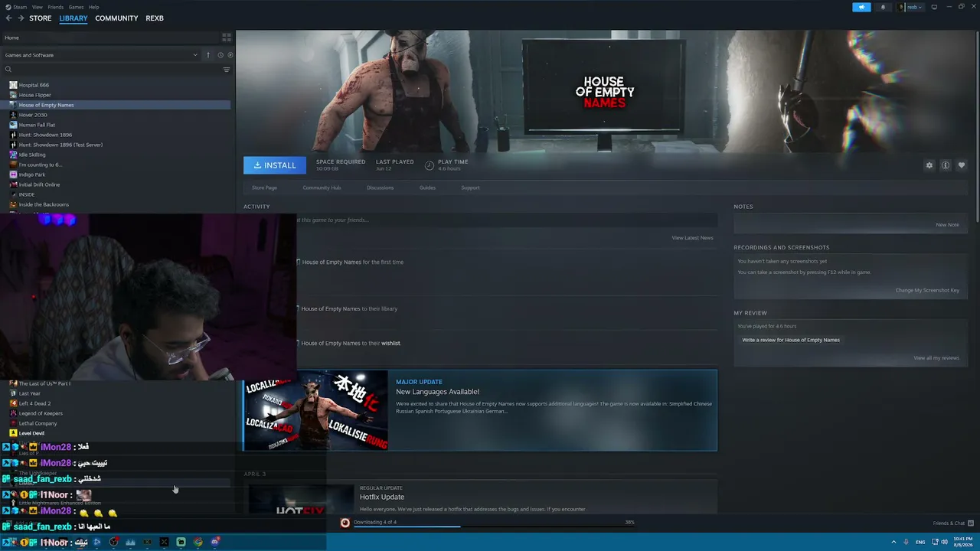Image resolution: width=980 pixels, height=551 pixels.
Task: Click View all my reviews
Action: coord(936,358)
